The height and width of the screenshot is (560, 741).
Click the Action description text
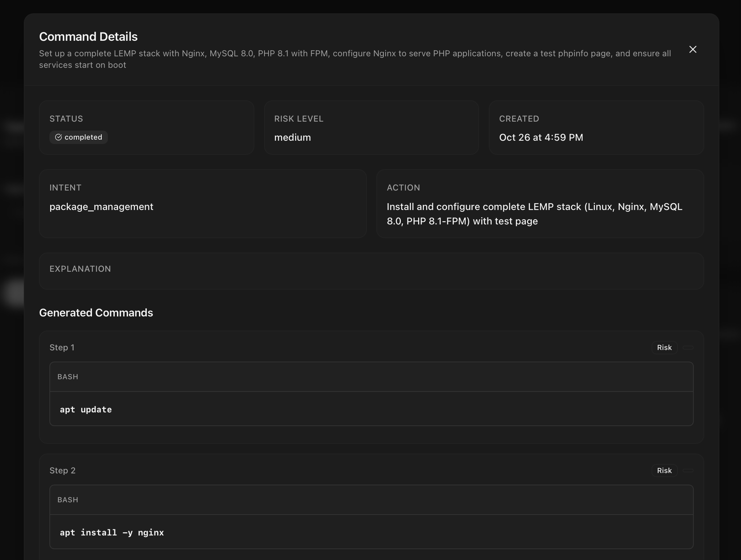(x=534, y=214)
